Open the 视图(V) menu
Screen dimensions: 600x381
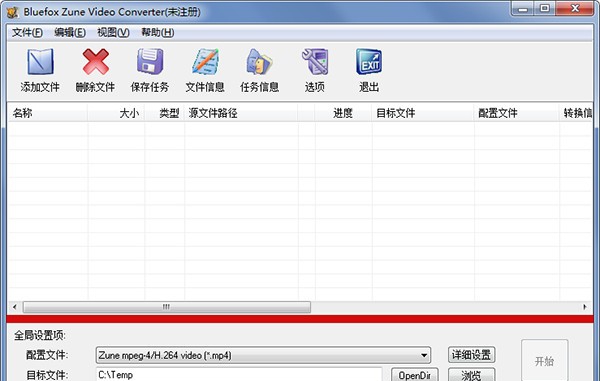[x=113, y=33]
